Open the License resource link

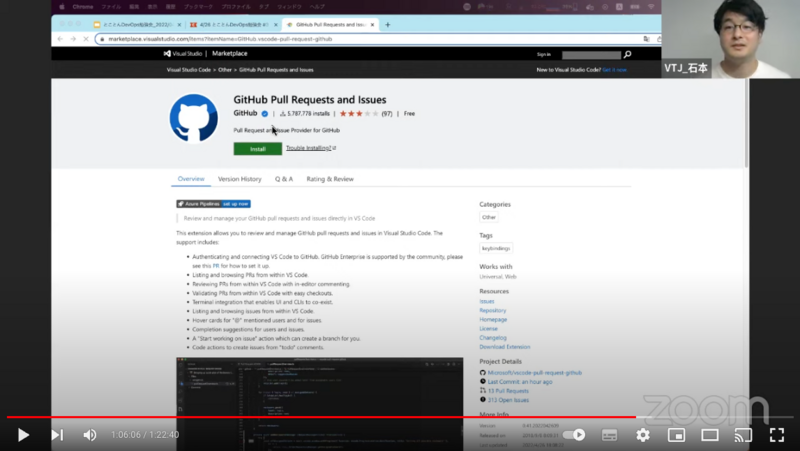(x=488, y=329)
